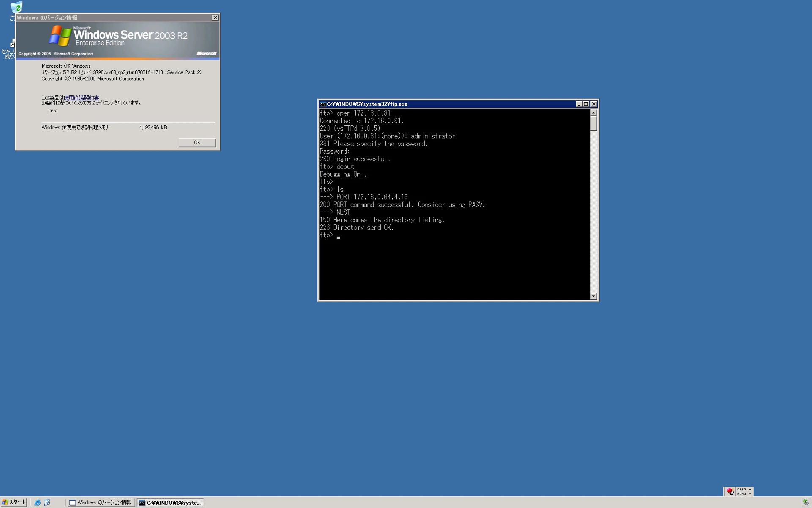Screen dimensions: 812x508
Task: Click the '200 PORT command successful' line
Action: pos(402,205)
